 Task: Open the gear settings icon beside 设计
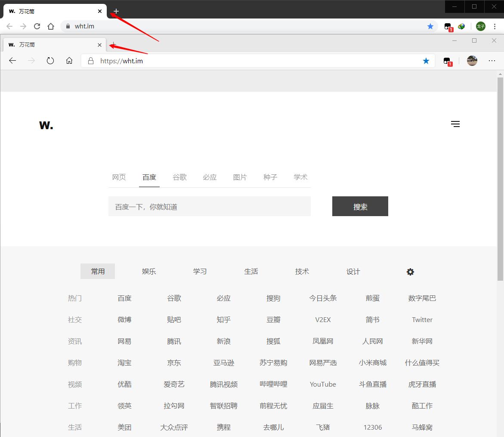(410, 272)
